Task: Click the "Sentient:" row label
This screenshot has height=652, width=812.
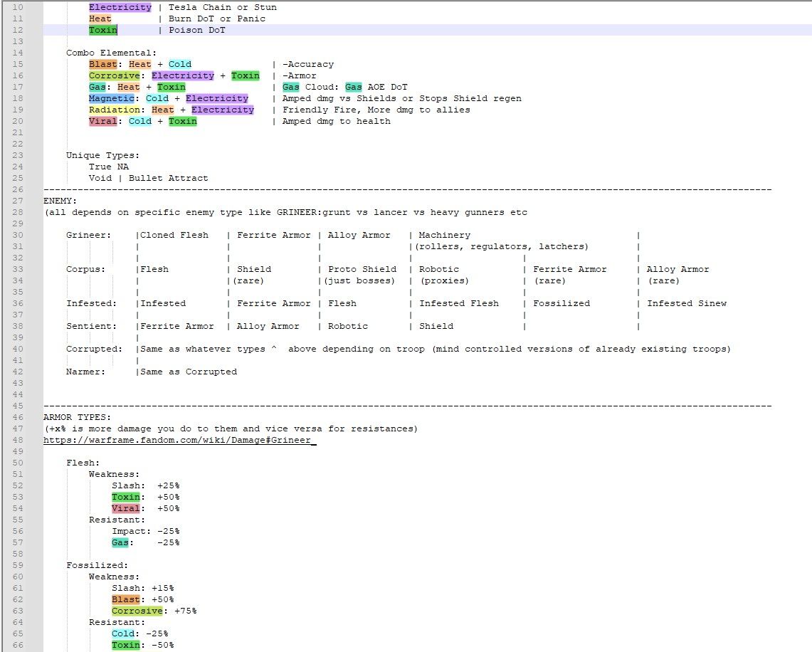Action: click(x=92, y=326)
